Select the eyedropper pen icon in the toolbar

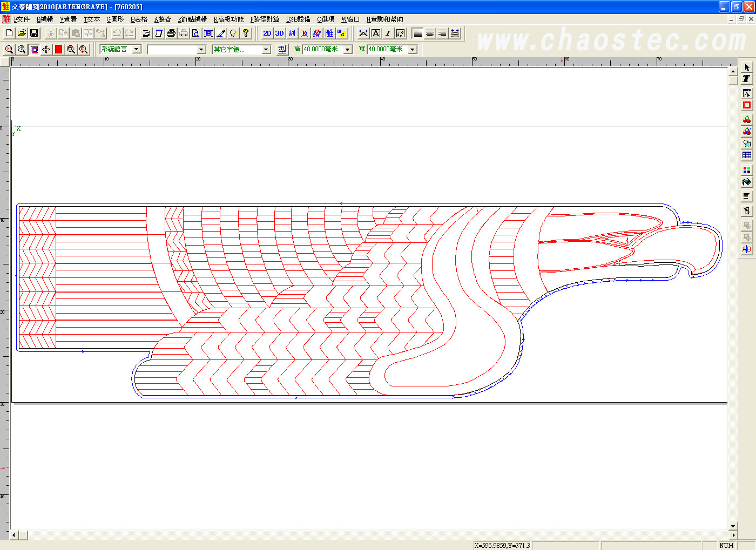point(221,33)
